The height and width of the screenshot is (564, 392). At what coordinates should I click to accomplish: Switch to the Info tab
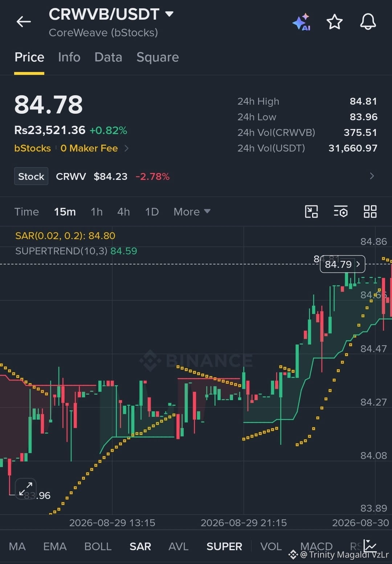click(x=69, y=57)
